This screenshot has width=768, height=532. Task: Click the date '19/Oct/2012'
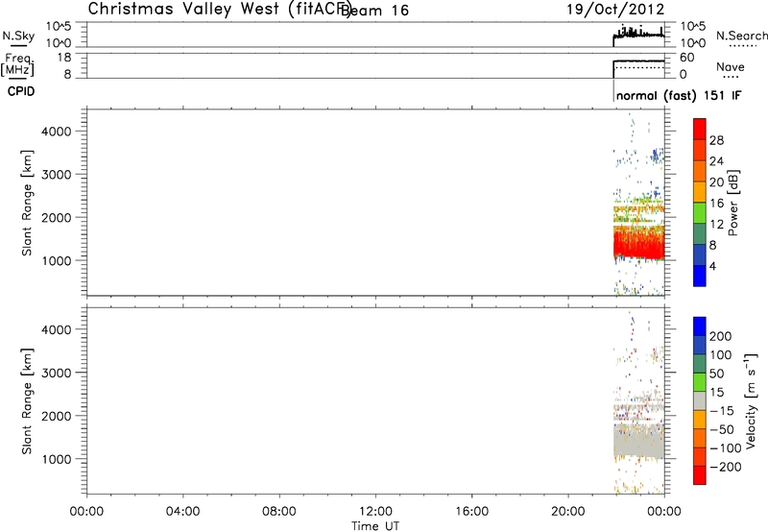(x=615, y=10)
